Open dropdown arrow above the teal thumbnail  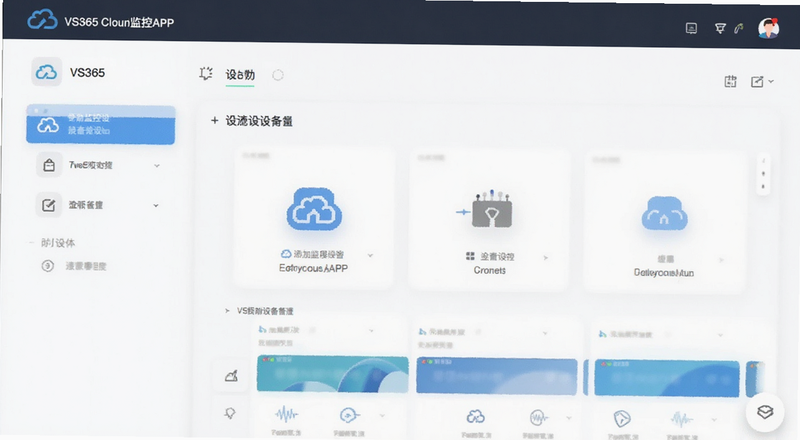click(371, 330)
